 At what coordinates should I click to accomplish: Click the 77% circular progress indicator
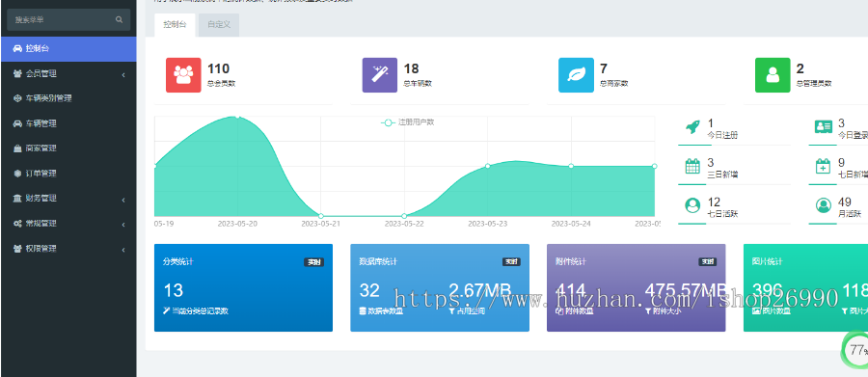click(857, 349)
